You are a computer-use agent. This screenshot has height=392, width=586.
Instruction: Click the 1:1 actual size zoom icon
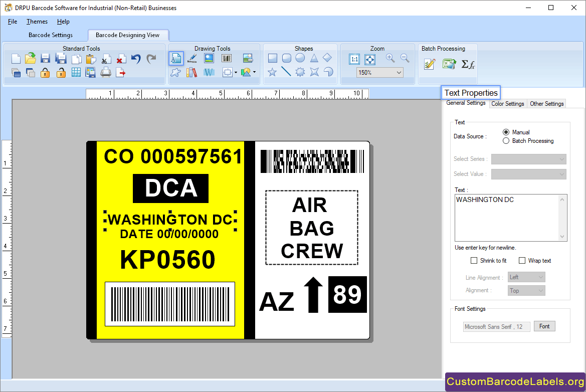click(x=354, y=59)
